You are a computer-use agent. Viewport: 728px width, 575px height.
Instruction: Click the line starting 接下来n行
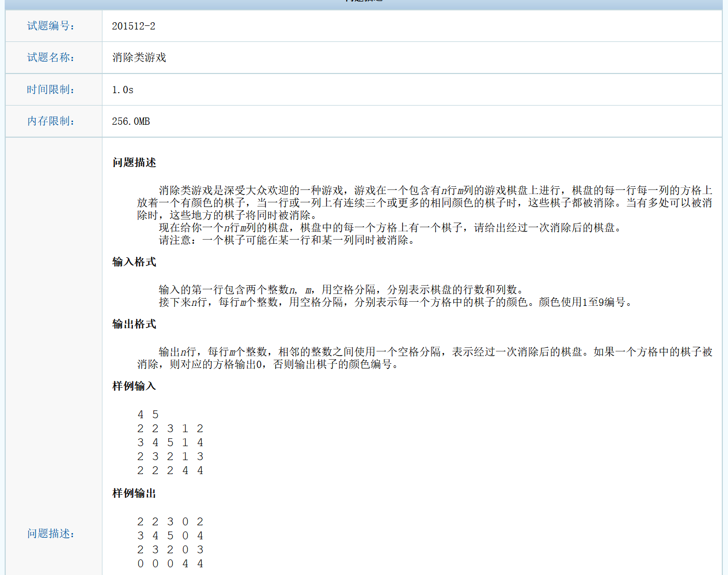(x=397, y=302)
